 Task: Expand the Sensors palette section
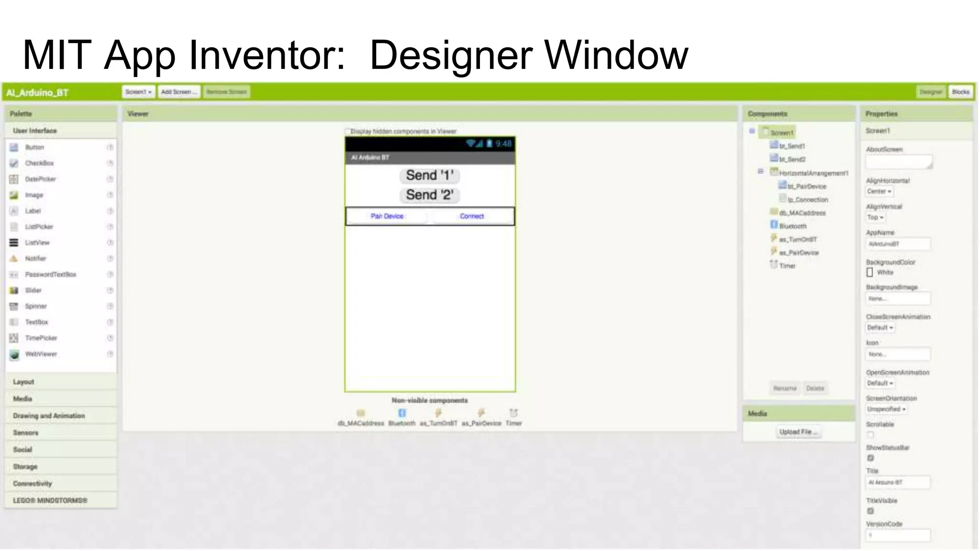point(61,432)
